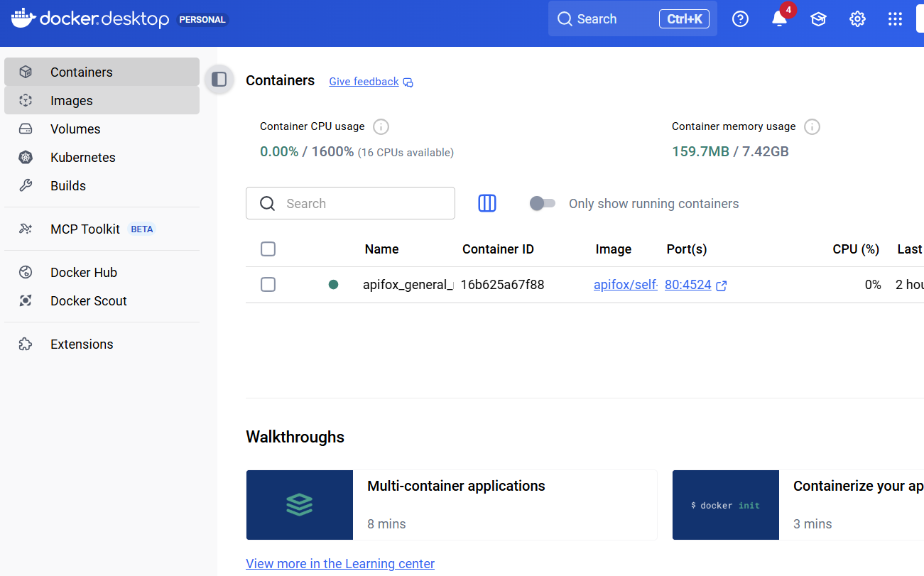924x576 pixels.
Task: Click the Containers cube icon in sidebar
Action: (26, 72)
